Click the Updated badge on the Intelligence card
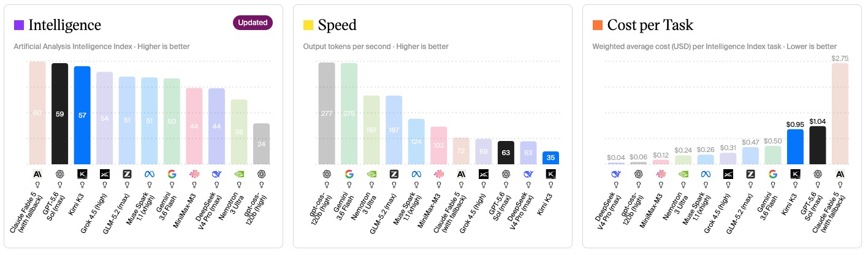This screenshot has width=868, height=255. tap(253, 23)
